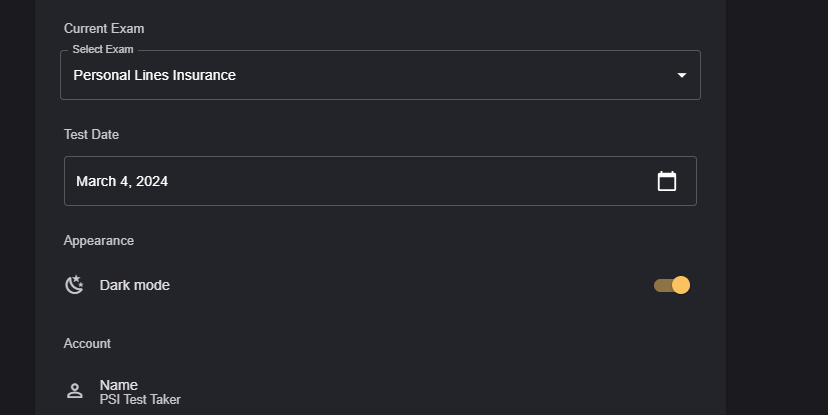Click the Test Date section heading
The image size is (828, 415).
click(92, 134)
